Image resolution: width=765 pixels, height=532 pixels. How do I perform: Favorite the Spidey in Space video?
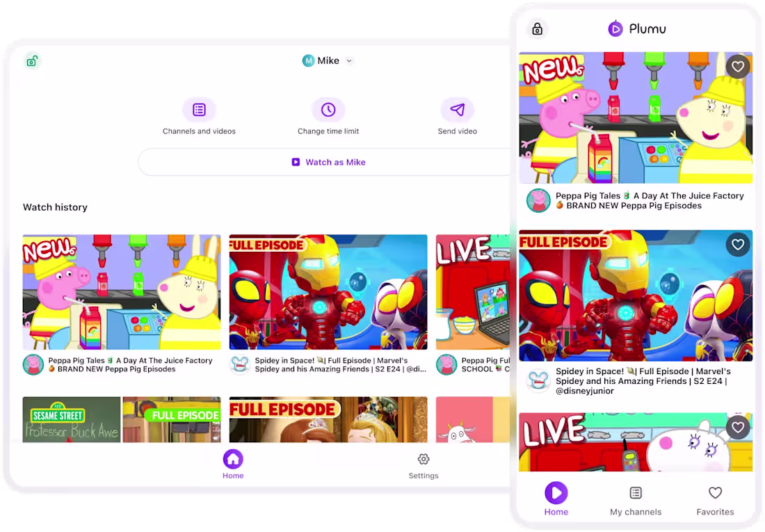point(738,244)
